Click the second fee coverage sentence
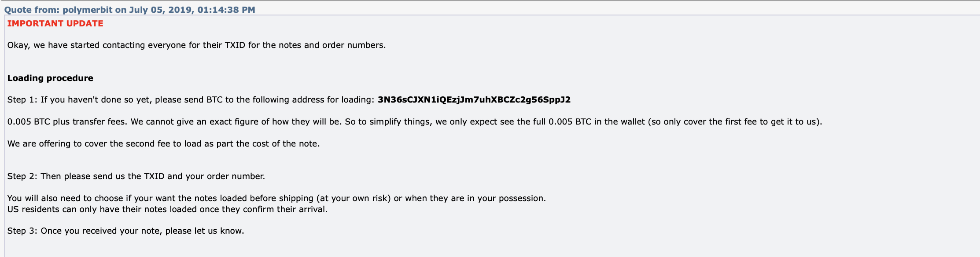Image resolution: width=980 pixels, height=257 pixels. (163, 144)
